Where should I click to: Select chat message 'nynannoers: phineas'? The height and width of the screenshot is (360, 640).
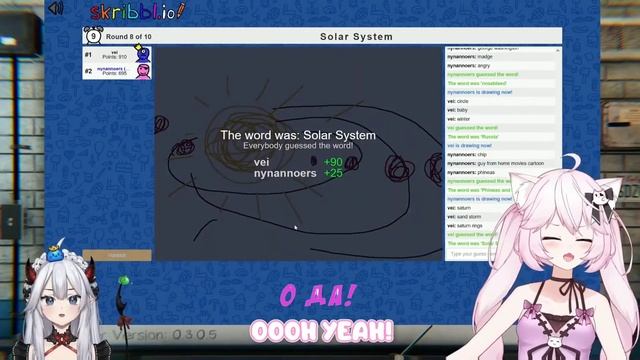(x=471, y=172)
